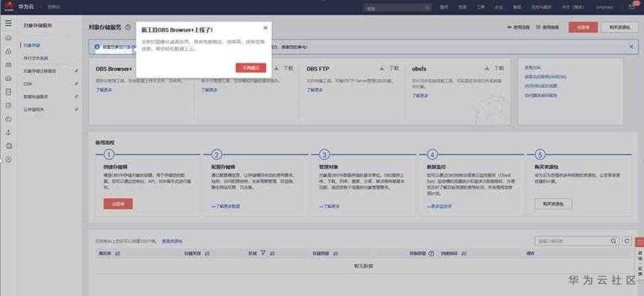Screen dimensions: 644x296
Task: Refresh the bucket list
Action: (626, 241)
